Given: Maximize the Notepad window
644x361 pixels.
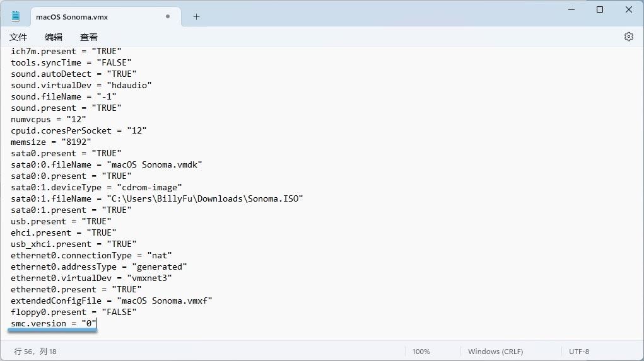Looking at the screenshot, I should pyautogui.click(x=600, y=9).
